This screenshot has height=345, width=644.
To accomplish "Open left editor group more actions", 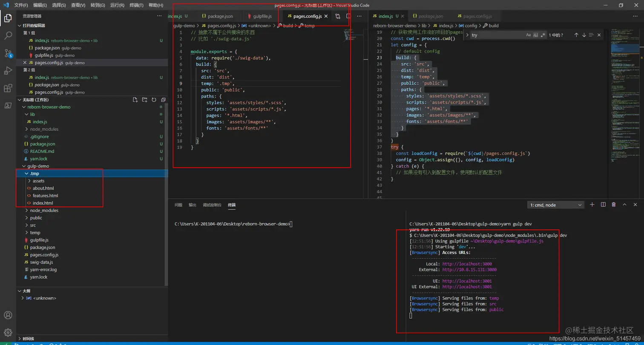I will pyautogui.click(x=359, y=16).
